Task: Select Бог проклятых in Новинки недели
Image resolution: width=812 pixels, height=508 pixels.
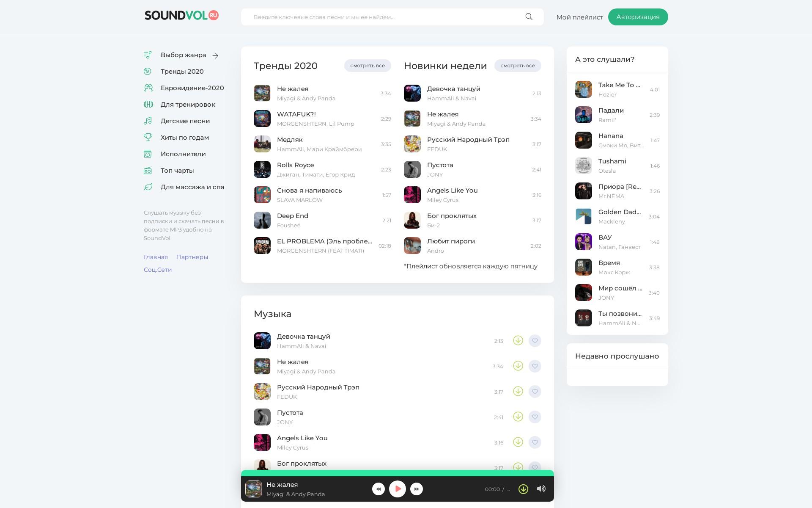Action: 472,220
